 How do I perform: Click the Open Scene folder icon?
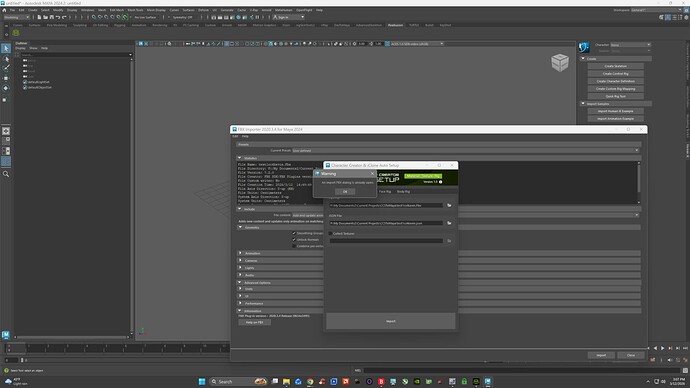[45, 17]
